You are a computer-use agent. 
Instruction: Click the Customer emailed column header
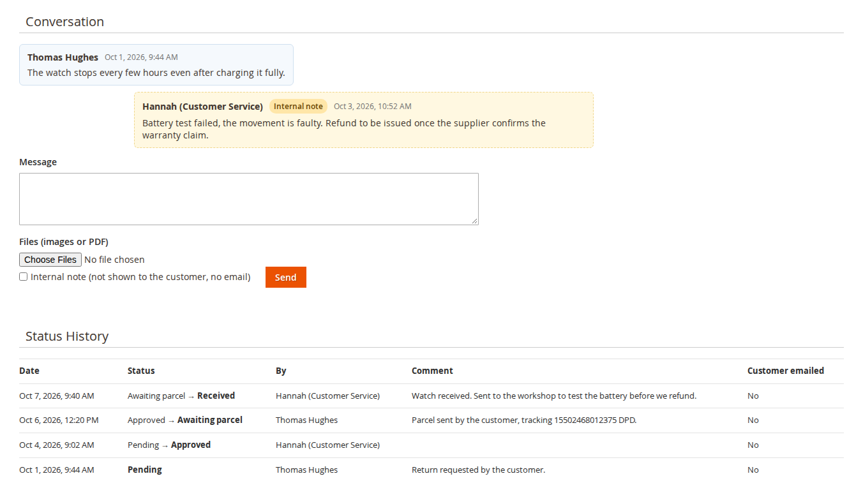pyautogui.click(x=786, y=371)
